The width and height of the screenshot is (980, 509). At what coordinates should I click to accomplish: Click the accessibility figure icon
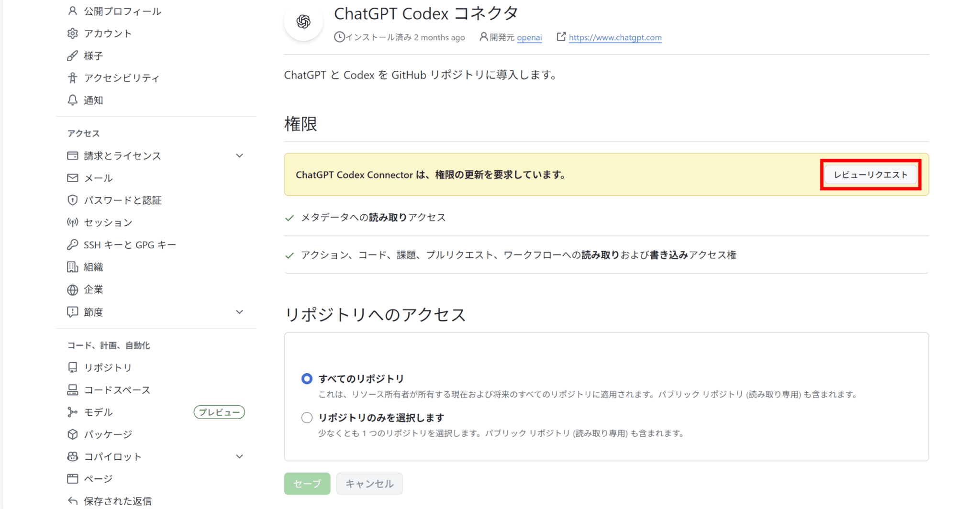click(x=72, y=78)
